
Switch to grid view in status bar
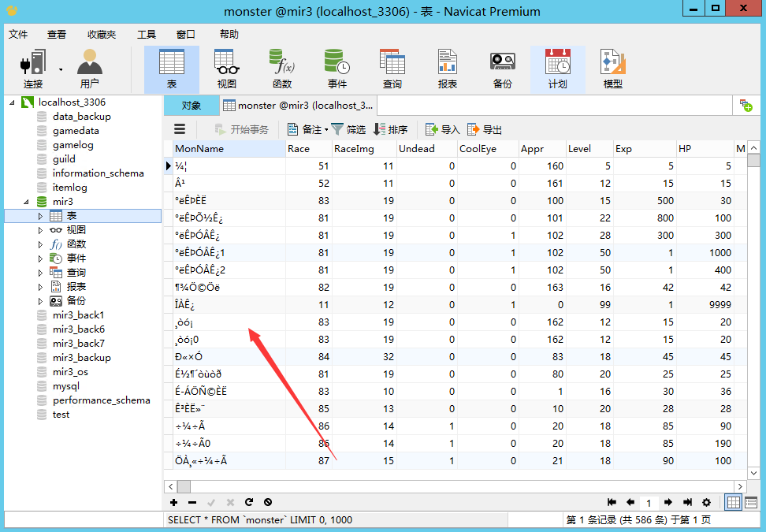pyautogui.click(x=733, y=502)
